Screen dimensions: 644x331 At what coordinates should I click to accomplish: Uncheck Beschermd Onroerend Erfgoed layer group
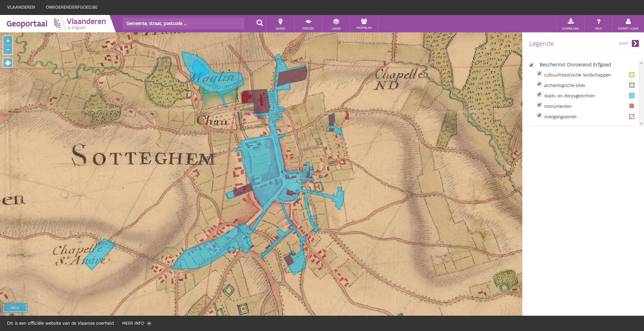click(x=531, y=65)
